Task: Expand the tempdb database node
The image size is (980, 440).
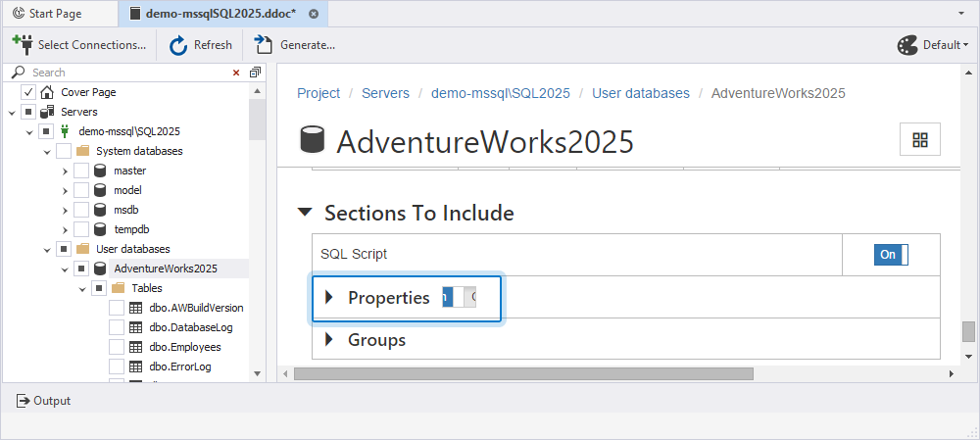Action: coord(65,229)
